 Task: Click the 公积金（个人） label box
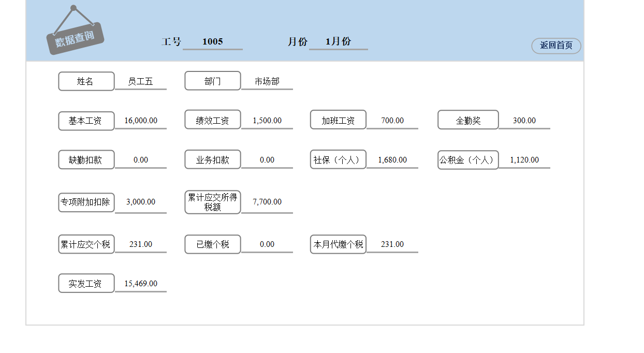(468, 160)
